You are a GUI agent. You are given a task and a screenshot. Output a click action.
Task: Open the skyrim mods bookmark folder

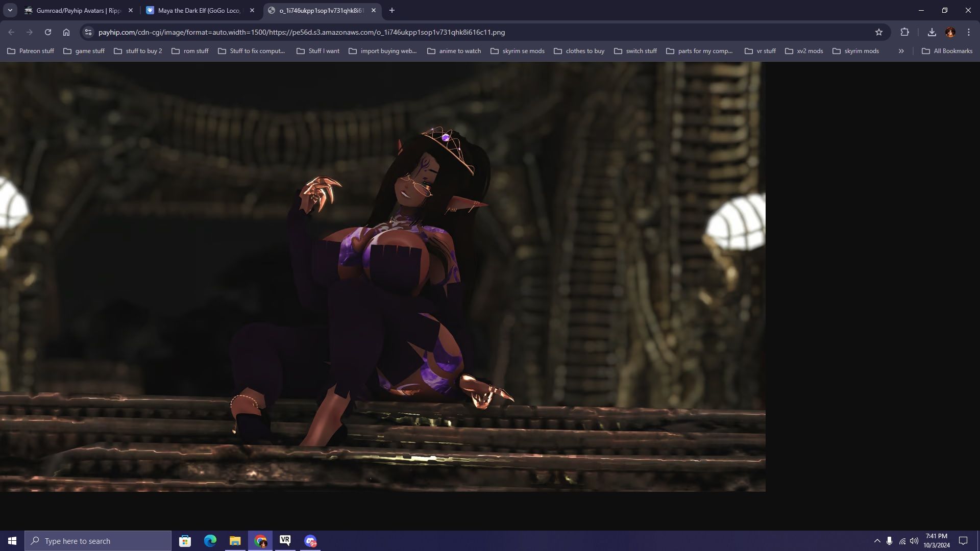[x=856, y=51]
